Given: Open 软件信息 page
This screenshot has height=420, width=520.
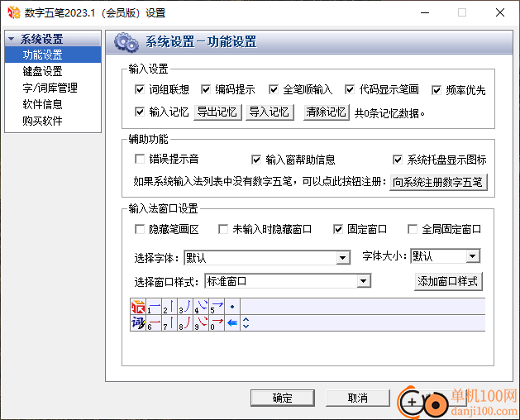Looking at the screenshot, I should click(53, 104).
